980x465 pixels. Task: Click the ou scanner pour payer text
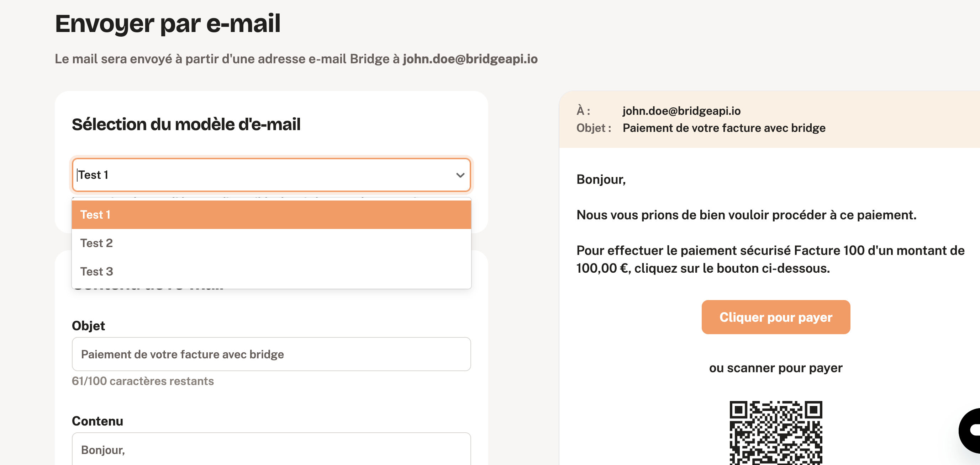click(x=776, y=368)
